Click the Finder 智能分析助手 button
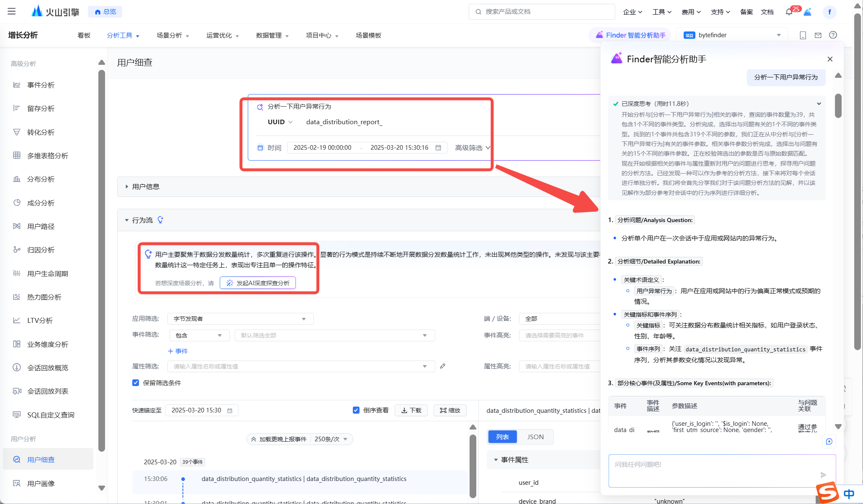Viewport: 863px width, 504px height. pyautogui.click(x=630, y=35)
